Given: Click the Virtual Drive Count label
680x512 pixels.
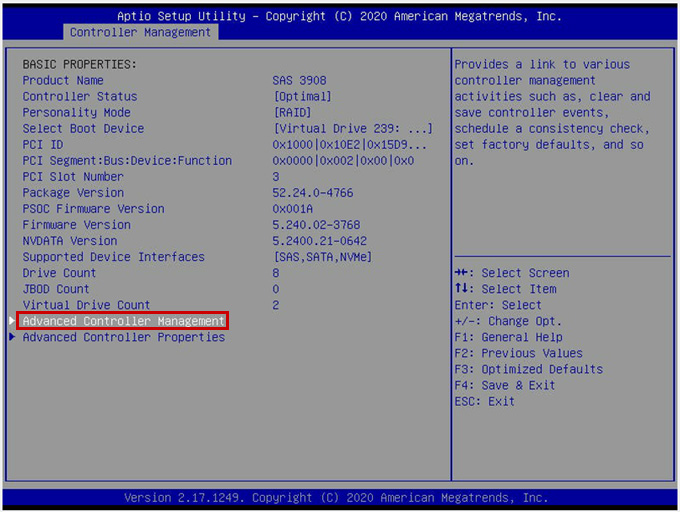Looking at the screenshot, I should click(x=86, y=305).
